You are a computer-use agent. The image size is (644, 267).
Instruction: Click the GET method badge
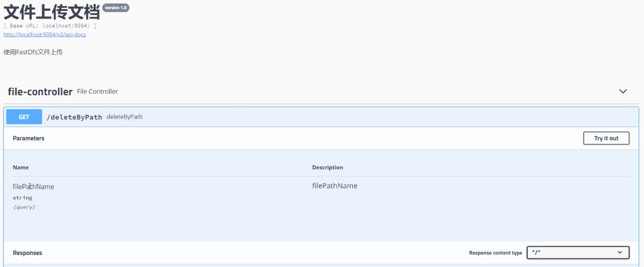click(x=24, y=117)
